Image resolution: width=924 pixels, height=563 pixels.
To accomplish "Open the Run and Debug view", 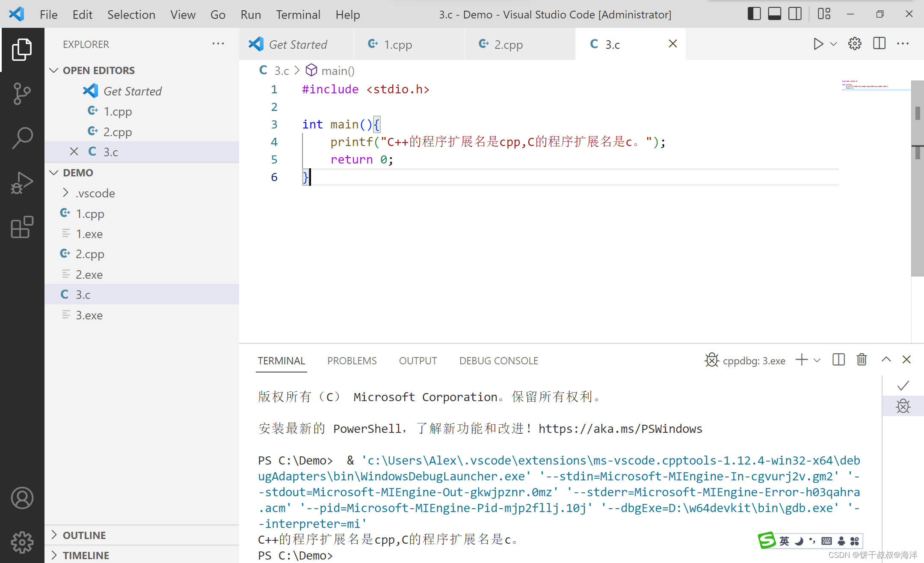I will (22, 183).
